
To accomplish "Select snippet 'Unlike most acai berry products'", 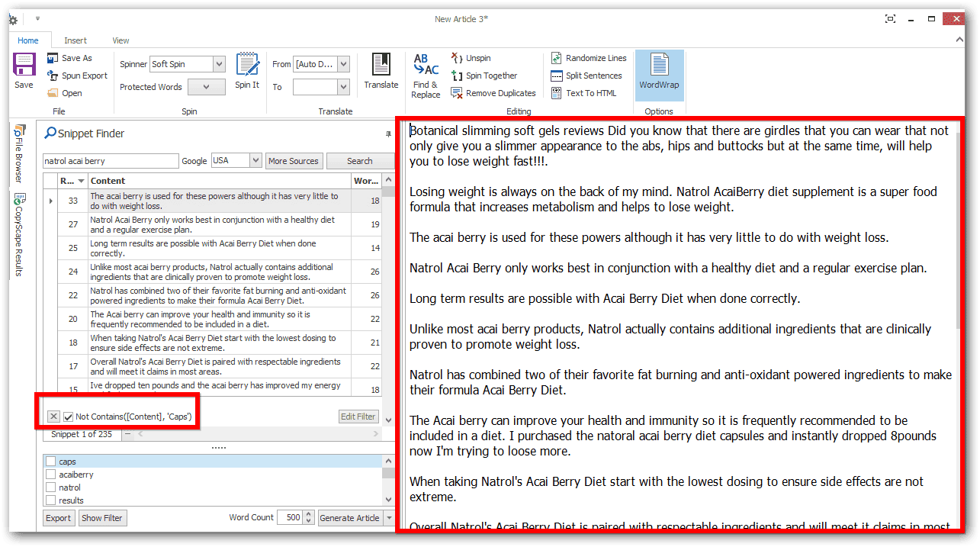I will tap(220, 272).
